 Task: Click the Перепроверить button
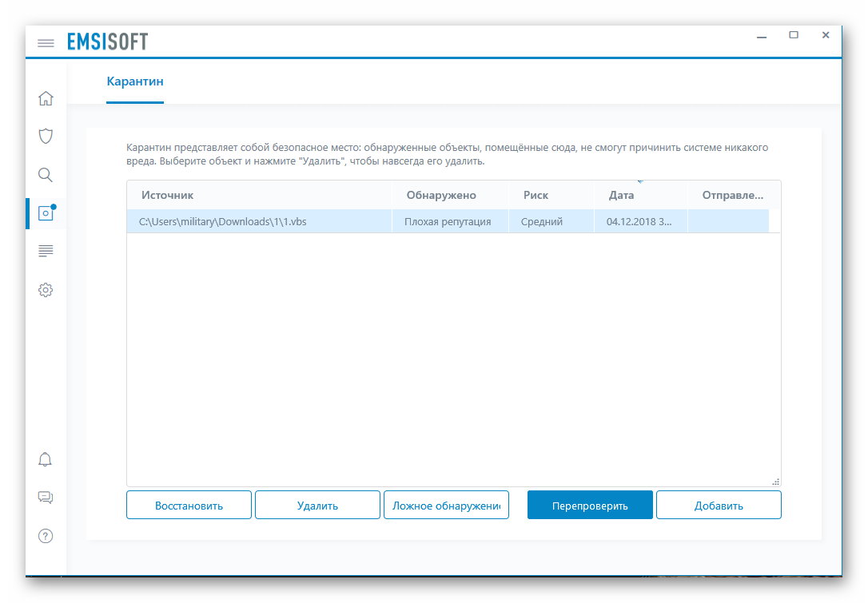590,505
